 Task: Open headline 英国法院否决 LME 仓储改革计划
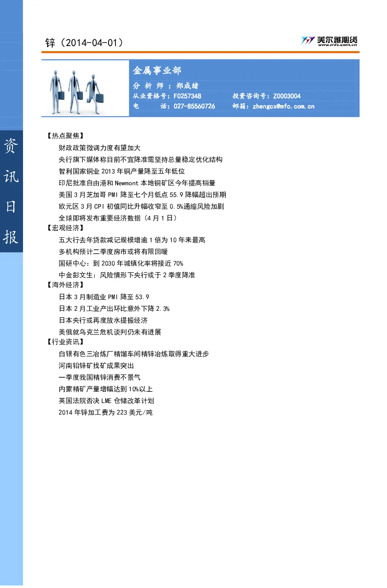click(107, 401)
